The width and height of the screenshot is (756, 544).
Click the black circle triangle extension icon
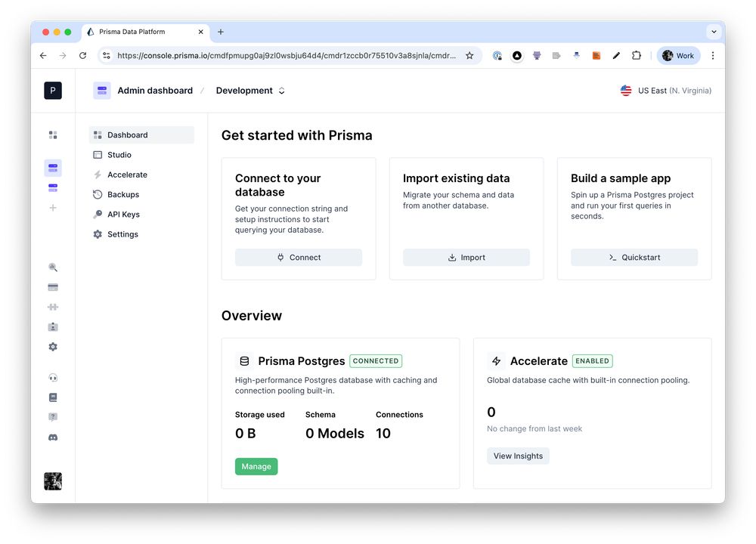tap(517, 55)
